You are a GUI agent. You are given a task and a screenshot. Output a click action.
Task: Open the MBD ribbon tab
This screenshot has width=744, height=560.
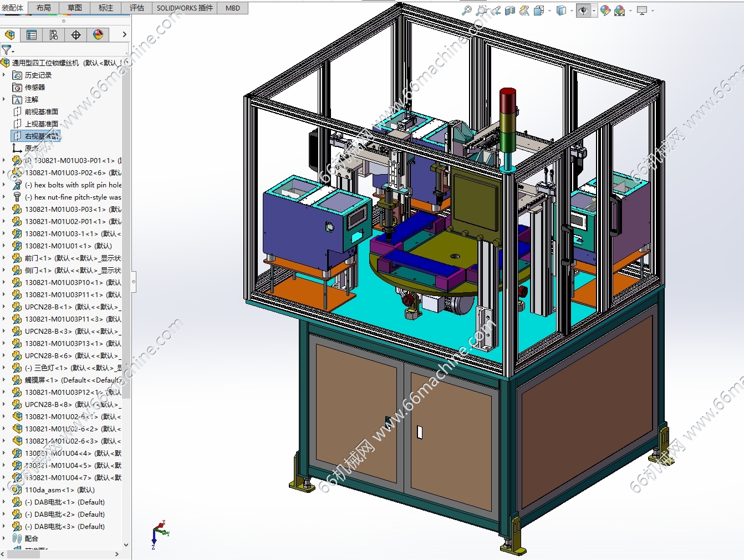(x=233, y=8)
